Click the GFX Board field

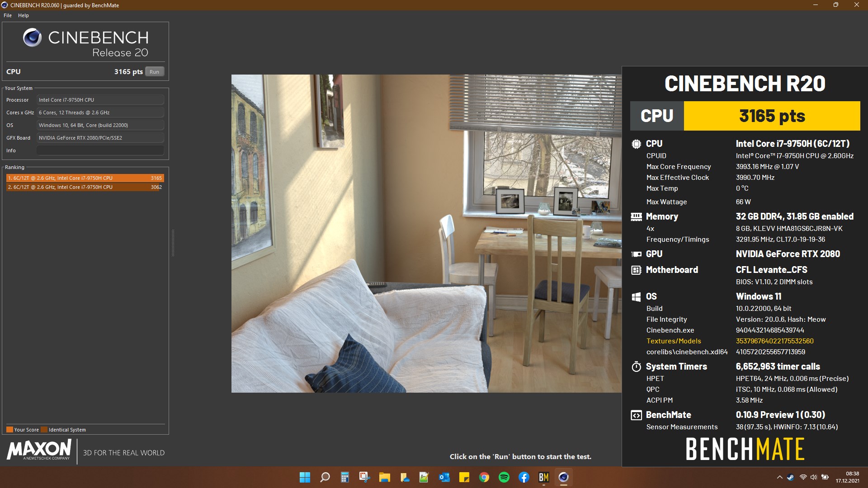pyautogui.click(x=100, y=138)
